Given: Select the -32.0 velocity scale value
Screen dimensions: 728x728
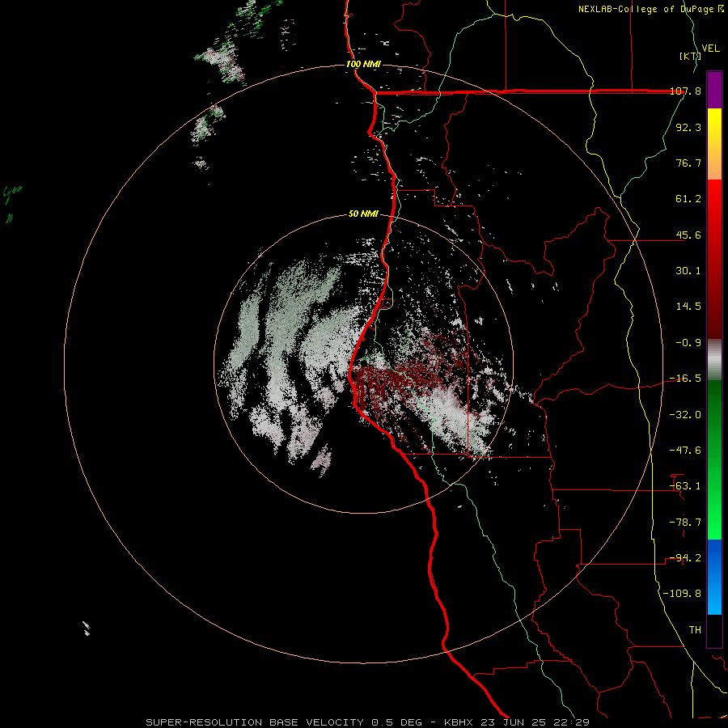Looking at the screenshot, I should (x=686, y=415).
